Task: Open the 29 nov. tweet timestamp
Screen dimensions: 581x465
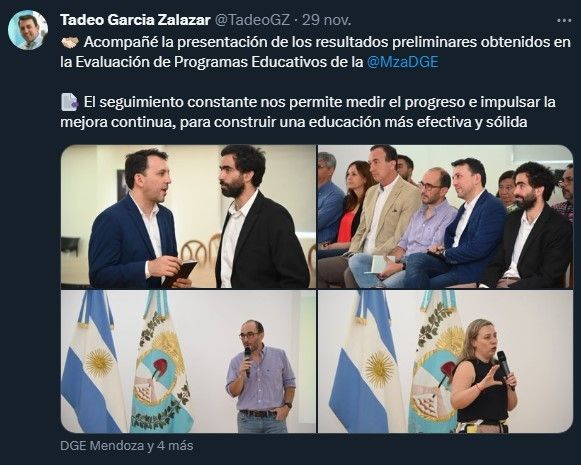Action: coord(326,20)
